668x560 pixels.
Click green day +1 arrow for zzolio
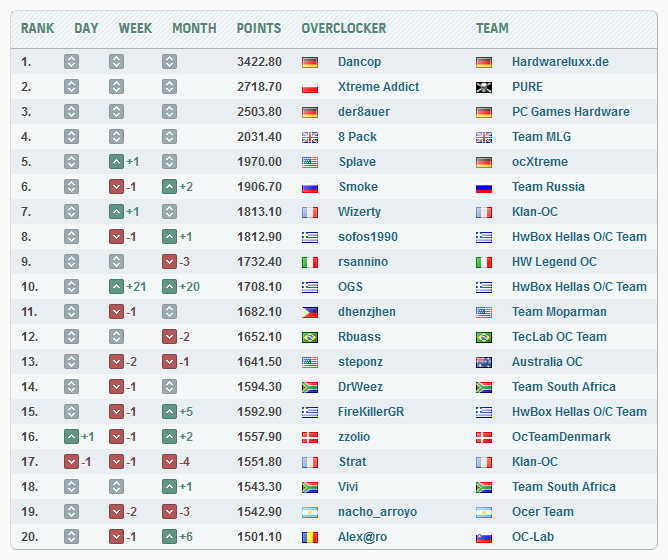click(71, 437)
